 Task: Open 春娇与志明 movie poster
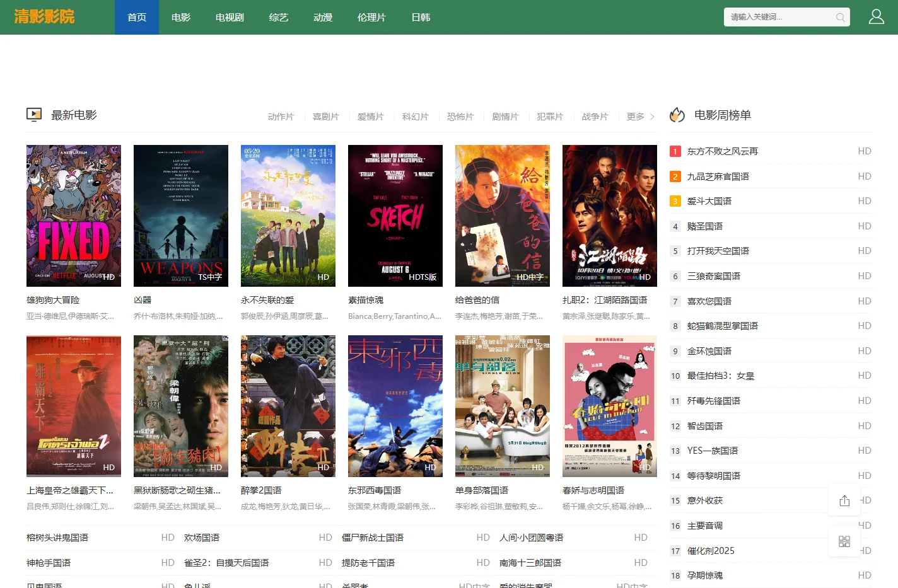(x=610, y=406)
